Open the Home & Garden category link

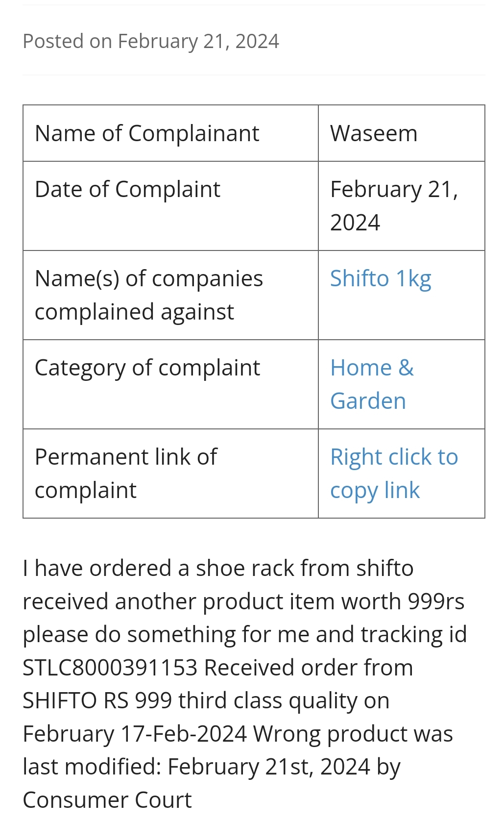click(372, 384)
